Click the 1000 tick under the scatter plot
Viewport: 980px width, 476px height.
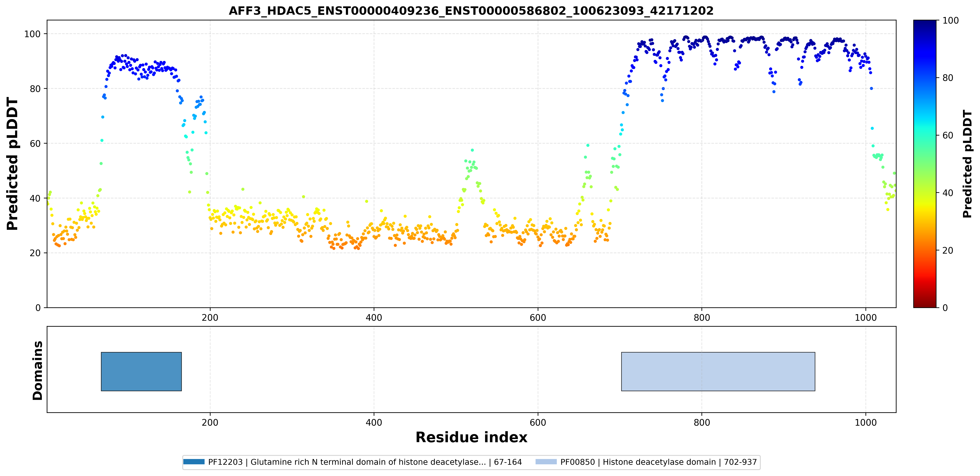866,318
